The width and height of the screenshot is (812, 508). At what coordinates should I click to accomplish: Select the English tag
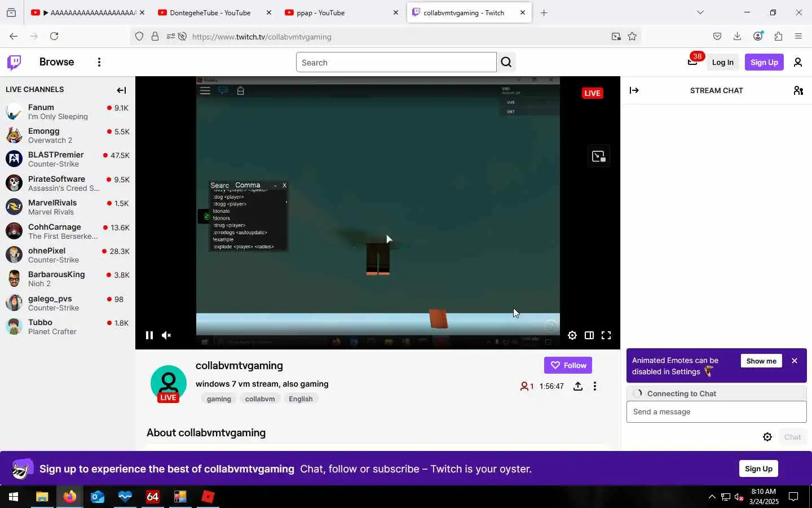point(301,398)
